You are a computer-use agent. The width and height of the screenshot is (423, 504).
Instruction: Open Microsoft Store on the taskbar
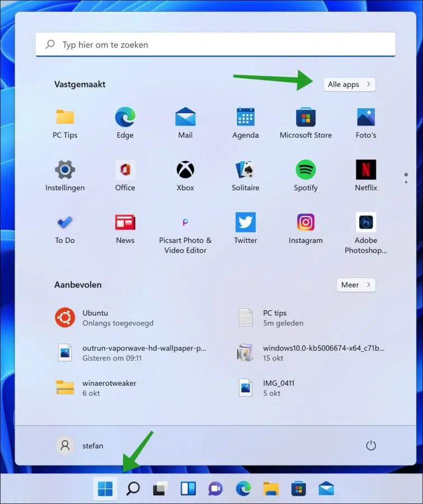click(x=299, y=488)
